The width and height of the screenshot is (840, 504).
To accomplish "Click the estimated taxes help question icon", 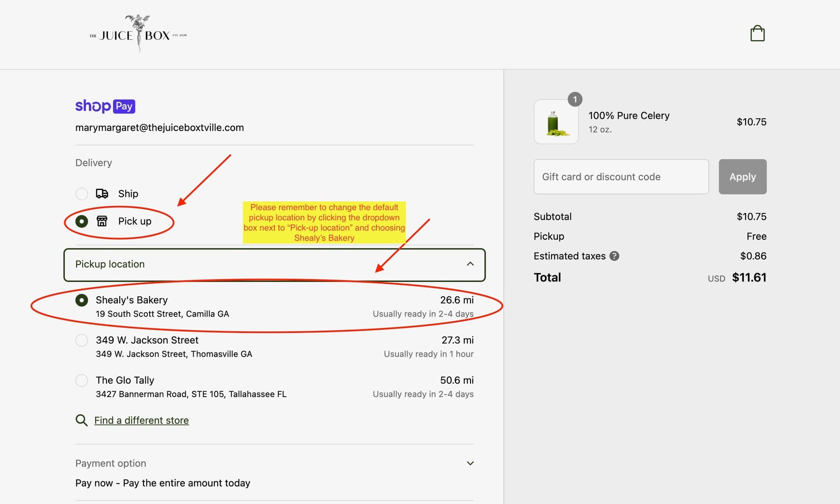I will tap(614, 256).
